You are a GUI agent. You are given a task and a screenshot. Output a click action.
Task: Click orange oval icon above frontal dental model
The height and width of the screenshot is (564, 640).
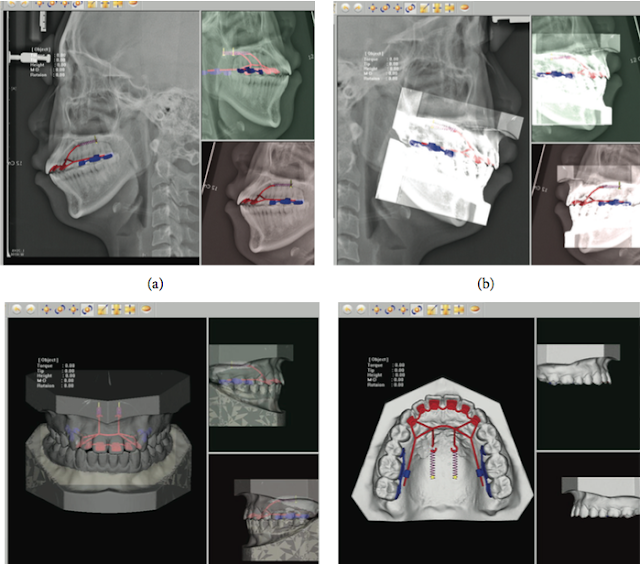147,309
